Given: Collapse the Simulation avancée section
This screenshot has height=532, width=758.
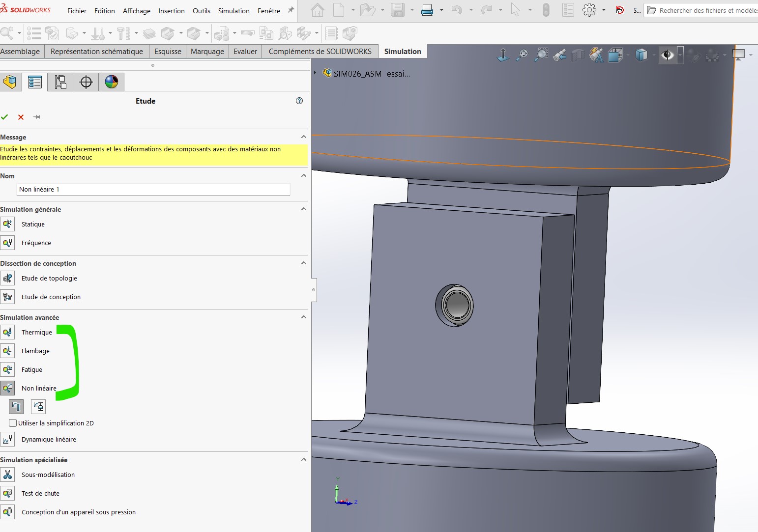Looking at the screenshot, I should (x=304, y=317).
